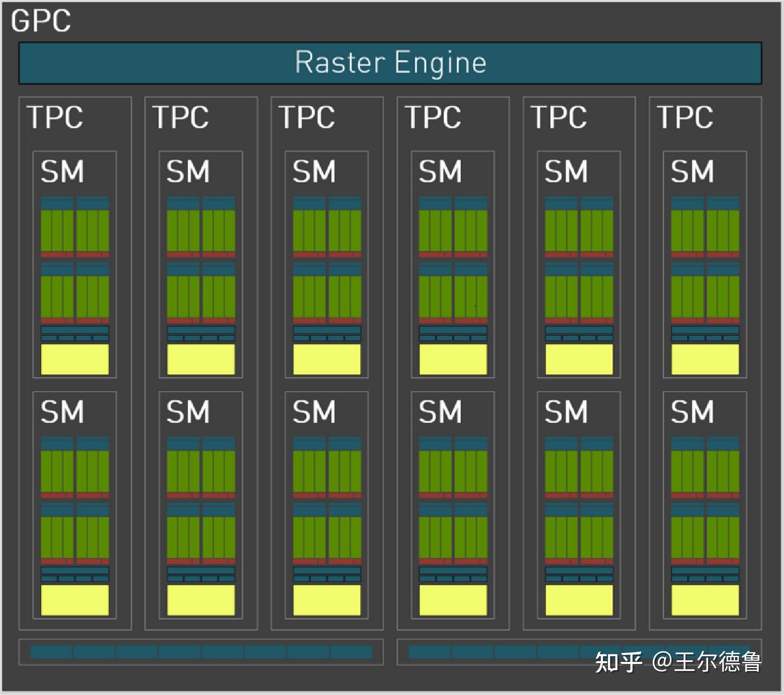Click the GPC title label
Image resolution: width=784 pixels, height=695 pixels.
(x=40, y=20)
